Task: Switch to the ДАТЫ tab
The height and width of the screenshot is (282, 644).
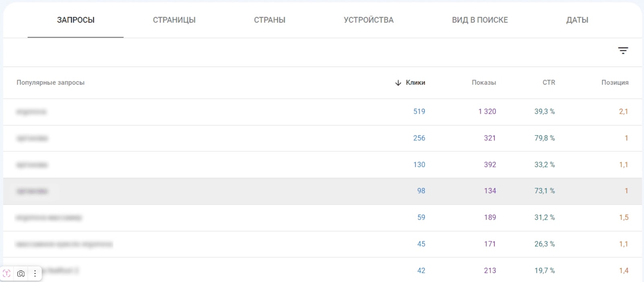Action: pyautogui.click(x=577, y=20)
